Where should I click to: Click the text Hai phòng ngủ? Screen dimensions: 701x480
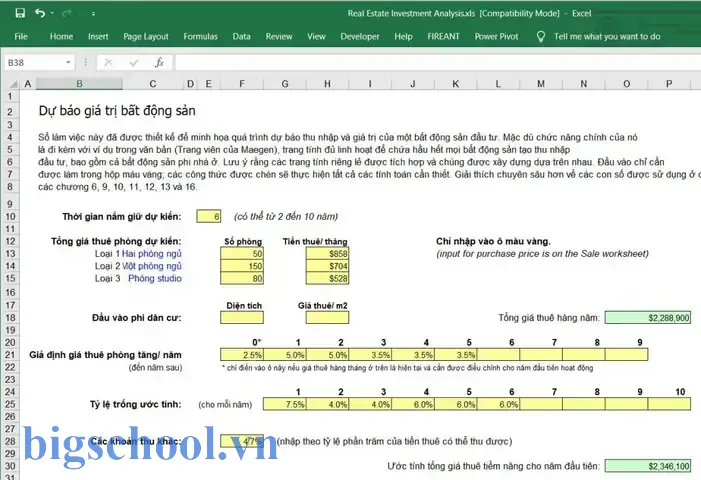[x=152, y=254]
